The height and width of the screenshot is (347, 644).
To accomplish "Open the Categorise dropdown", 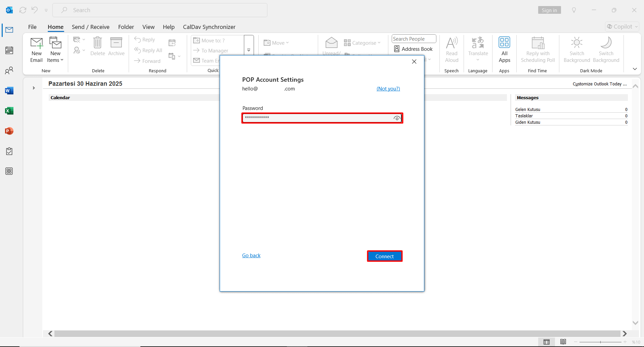I will (x=362, y=43).
